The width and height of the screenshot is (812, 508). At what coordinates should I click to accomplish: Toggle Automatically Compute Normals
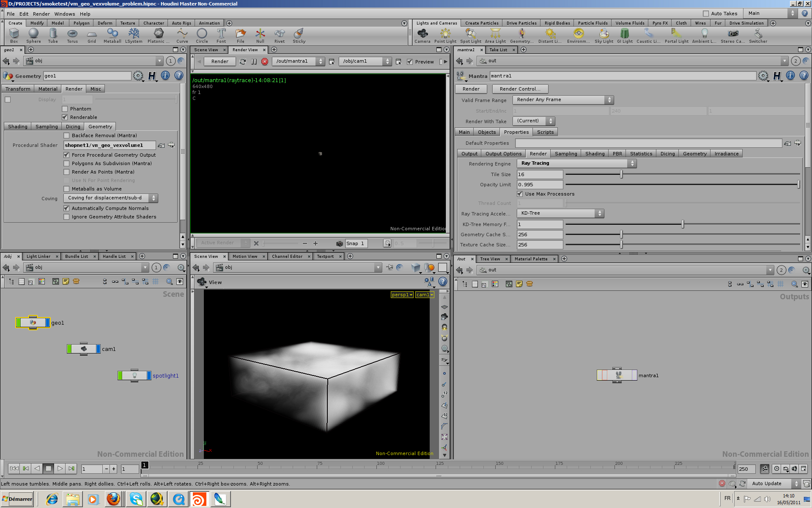tap(66, 208)
